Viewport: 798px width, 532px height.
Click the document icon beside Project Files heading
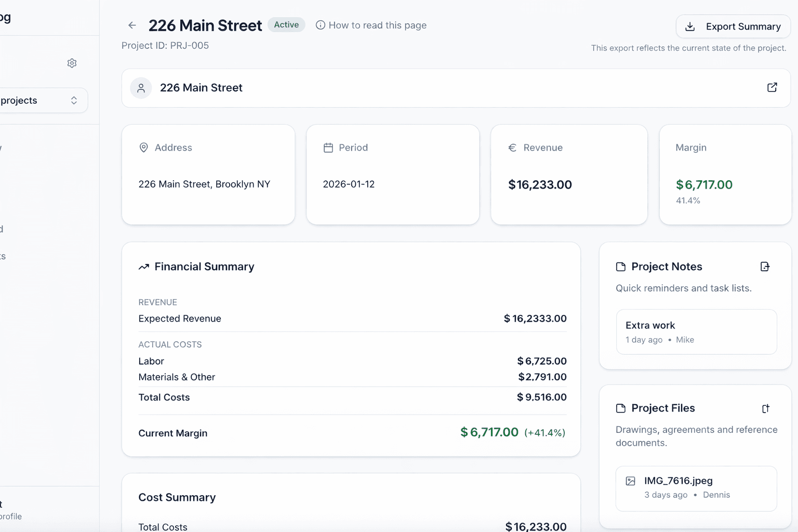click(x=621, y=408)
